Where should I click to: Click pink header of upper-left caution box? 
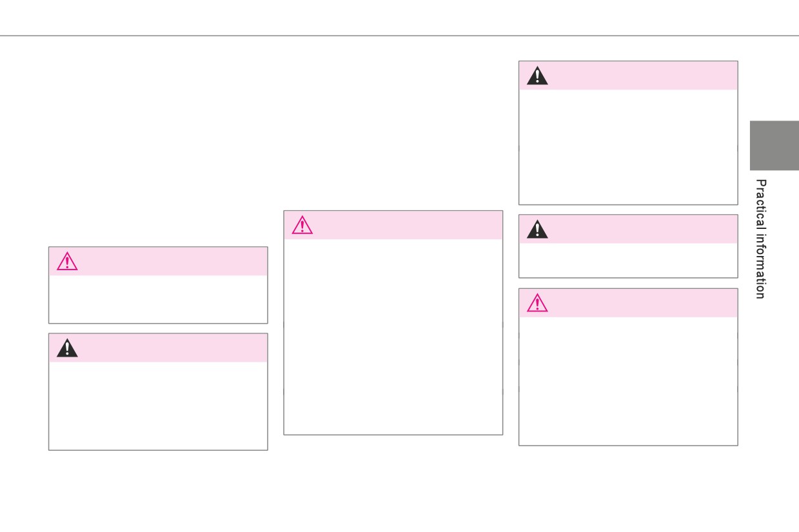click(x=158, y=261)
